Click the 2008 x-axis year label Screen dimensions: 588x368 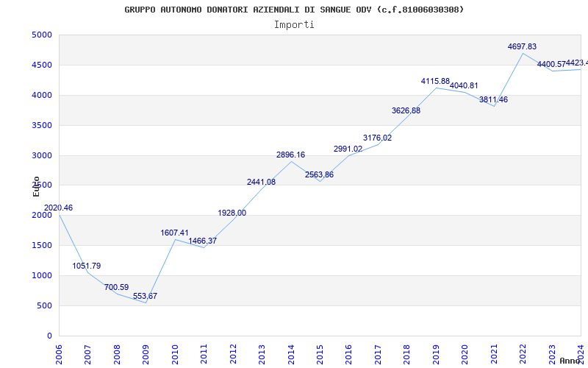click(x=117, y=354)
